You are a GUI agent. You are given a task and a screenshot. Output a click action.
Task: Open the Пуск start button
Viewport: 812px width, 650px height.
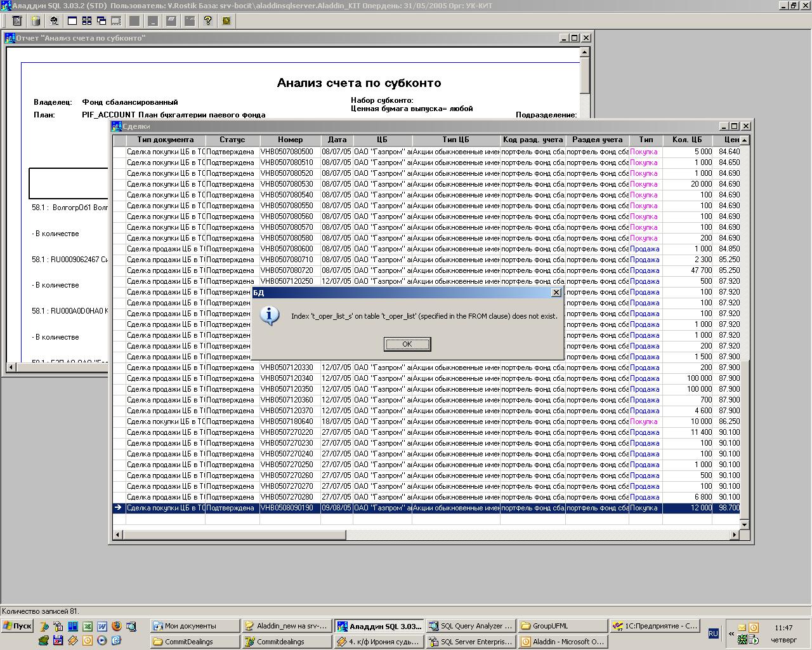pos(17,626)
